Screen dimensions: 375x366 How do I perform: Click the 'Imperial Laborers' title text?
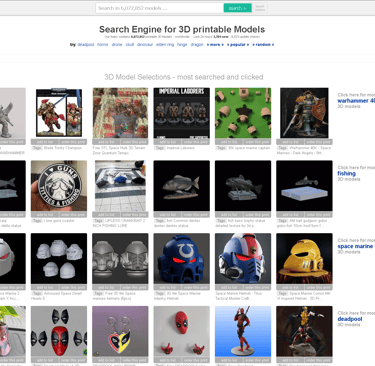[180, 148]
